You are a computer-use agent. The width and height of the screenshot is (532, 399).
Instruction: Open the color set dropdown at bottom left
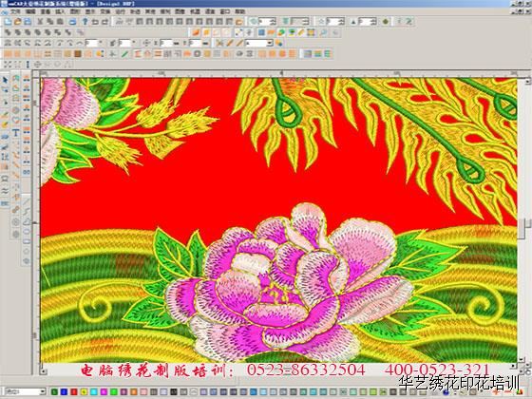(x=26, y=391)
